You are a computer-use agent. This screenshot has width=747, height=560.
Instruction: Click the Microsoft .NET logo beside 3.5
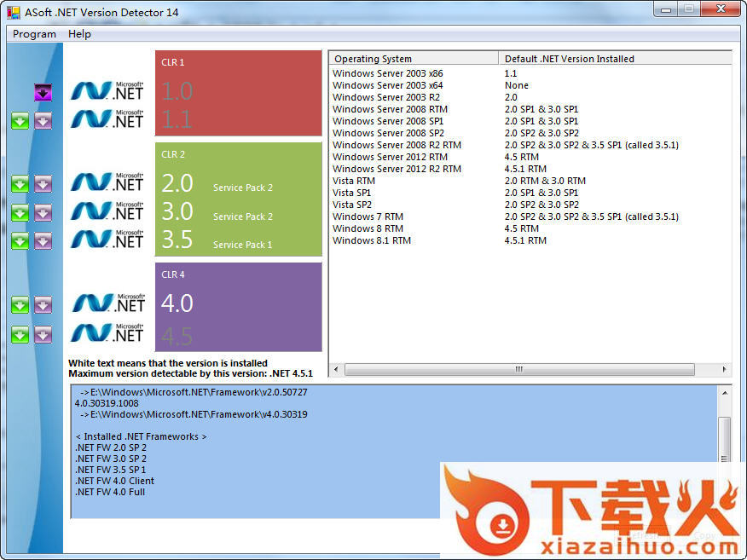tap(107, 239)
